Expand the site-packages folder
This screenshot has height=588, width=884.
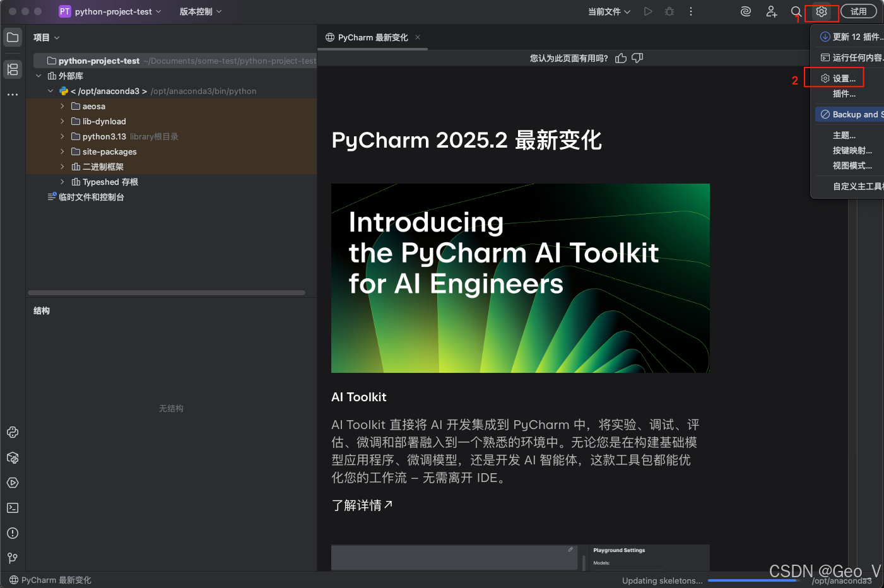point(62,151)
